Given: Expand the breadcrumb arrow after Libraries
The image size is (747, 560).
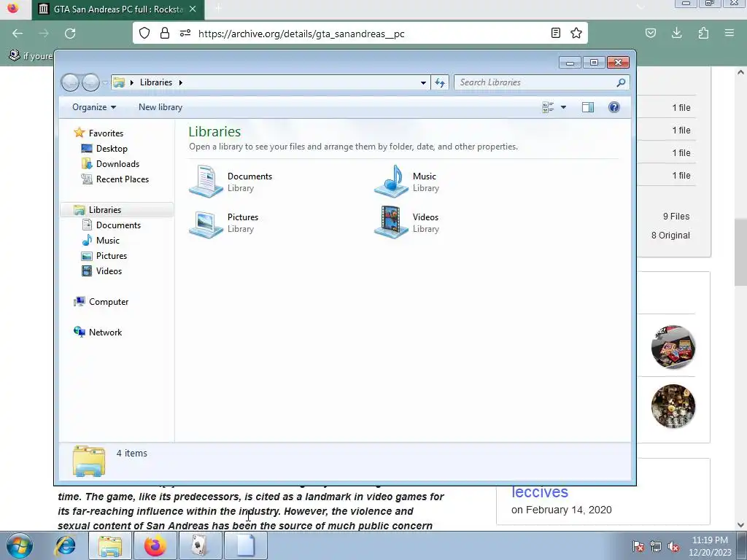Looking at the screenshot, I should (x=181, y=82).
